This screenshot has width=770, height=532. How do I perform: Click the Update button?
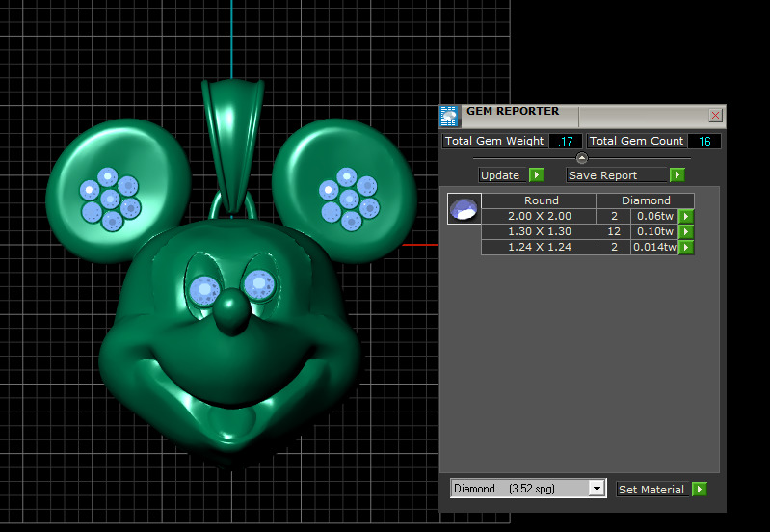point(503,175)
